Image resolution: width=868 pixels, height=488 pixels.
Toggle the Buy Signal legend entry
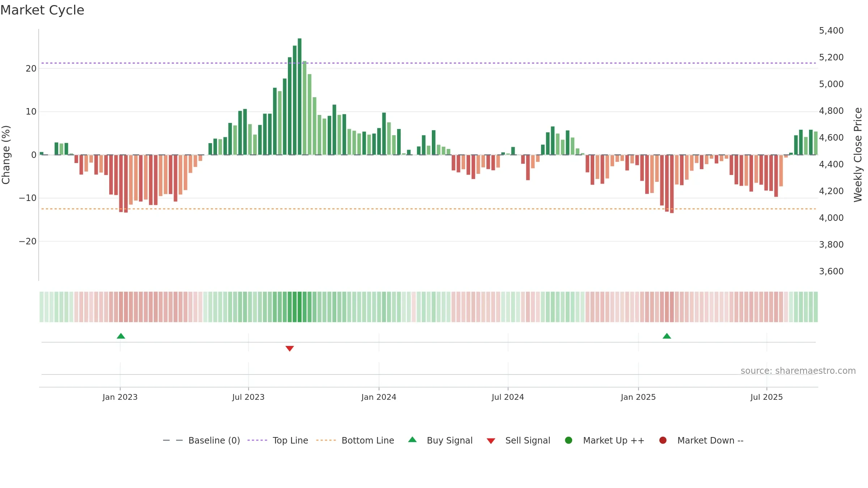coord(440,440)
